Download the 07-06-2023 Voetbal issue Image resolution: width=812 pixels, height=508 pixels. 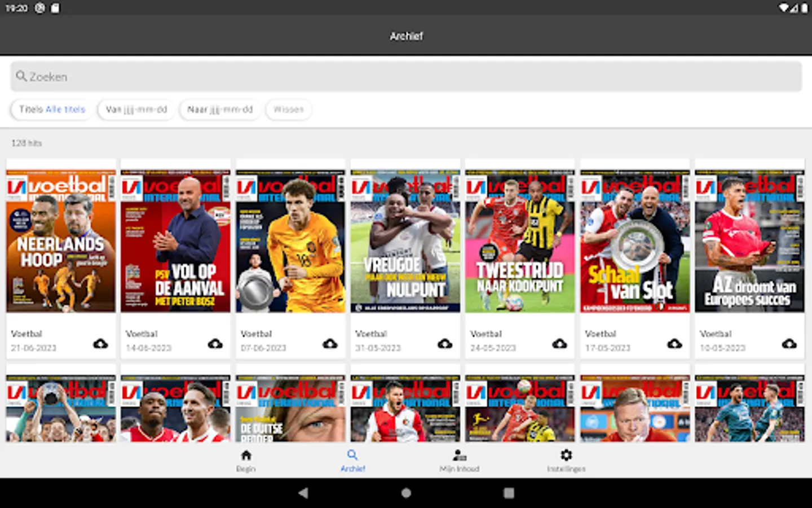click(330, 343)
